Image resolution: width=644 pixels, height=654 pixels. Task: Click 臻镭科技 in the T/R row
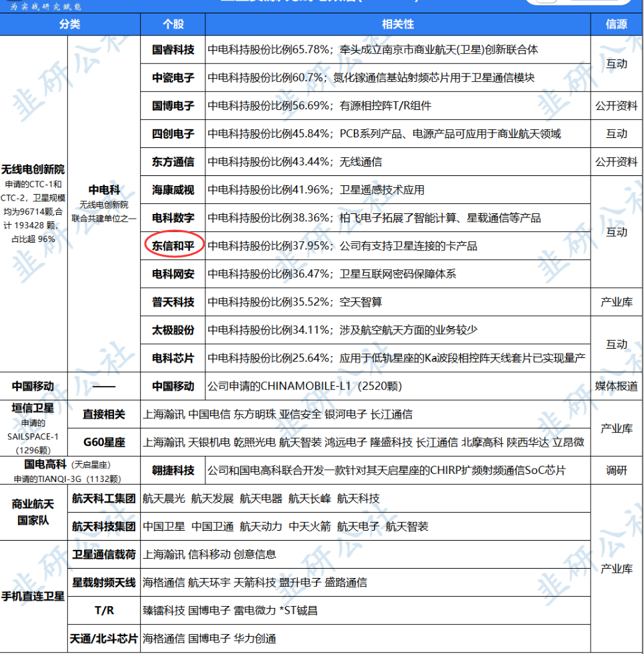164,610
